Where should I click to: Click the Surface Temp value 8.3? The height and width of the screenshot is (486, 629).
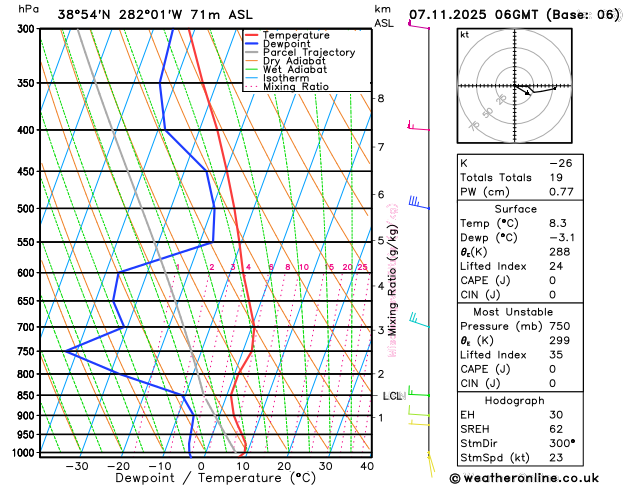click(x=558, y=223)
